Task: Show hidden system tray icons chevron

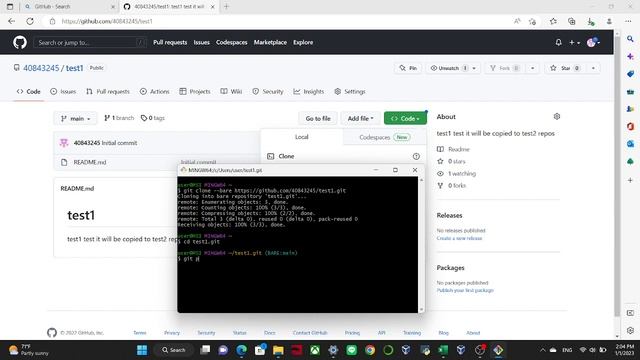Action: click(542, 350)
